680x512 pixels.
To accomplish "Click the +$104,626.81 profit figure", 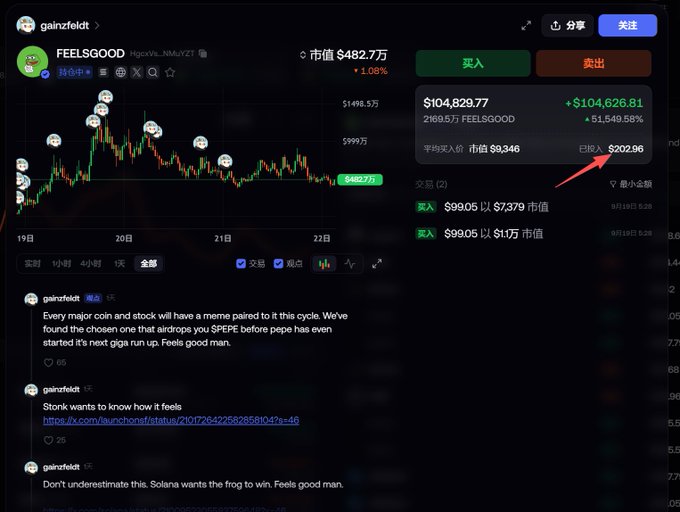I will [604, 103].
